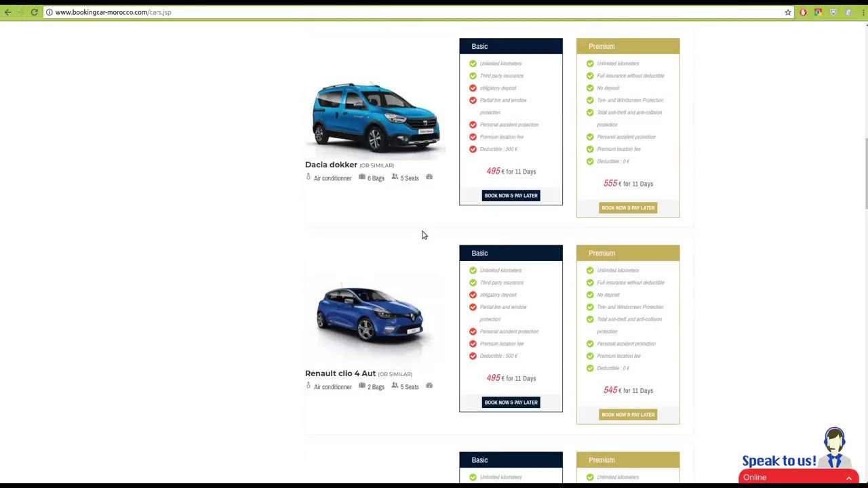Click the Renault clio 4 Aut car name

click(340, 373)
